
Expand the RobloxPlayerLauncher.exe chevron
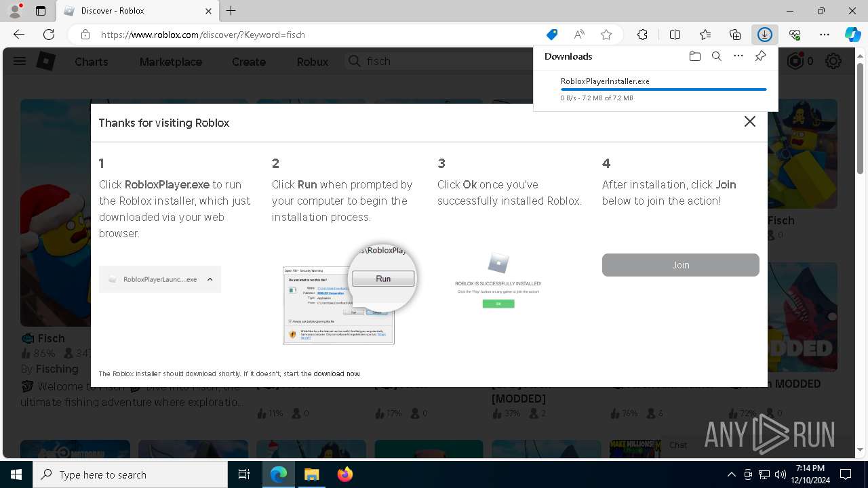210,279
